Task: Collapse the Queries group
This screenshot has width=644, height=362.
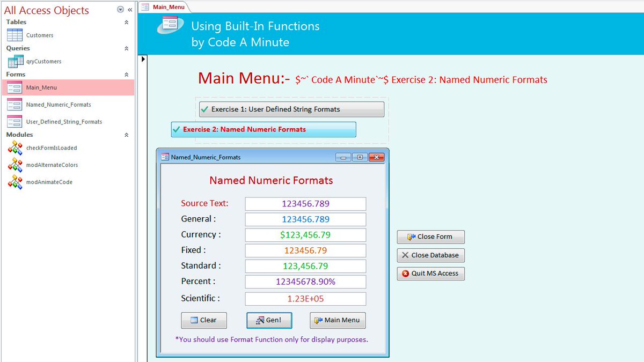Action: click(127, 49)
